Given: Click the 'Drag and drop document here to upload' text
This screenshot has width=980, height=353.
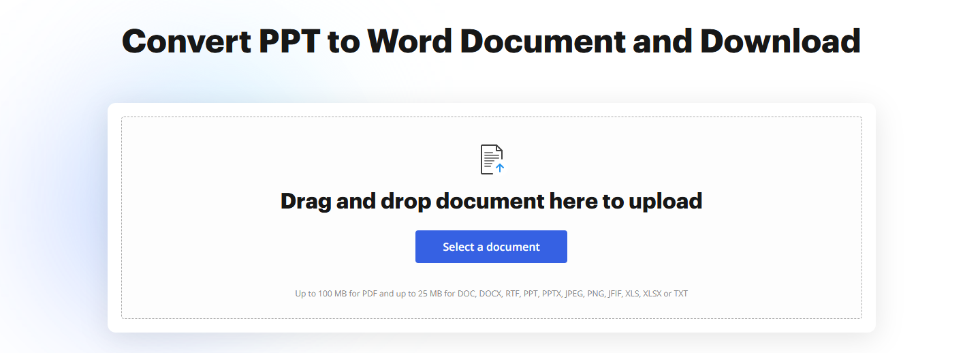Looking at the screenshot, I should [x=491, y=201].
